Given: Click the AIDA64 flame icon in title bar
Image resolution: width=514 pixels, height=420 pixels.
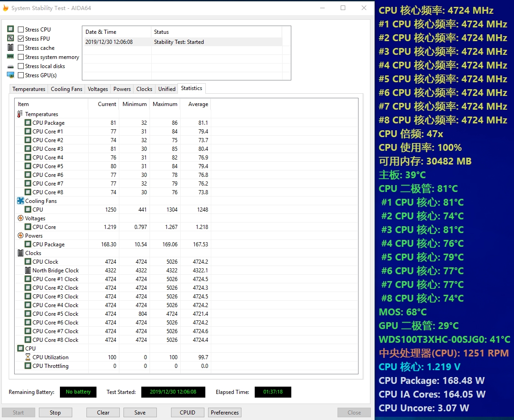Looking at the screenshot, I should 5,8.
